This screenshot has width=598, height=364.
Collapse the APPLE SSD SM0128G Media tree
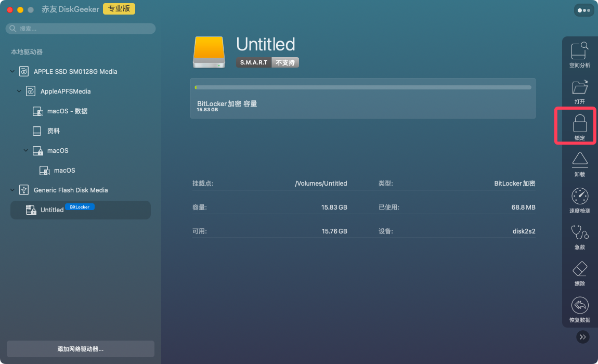click(x=12, y=71)
